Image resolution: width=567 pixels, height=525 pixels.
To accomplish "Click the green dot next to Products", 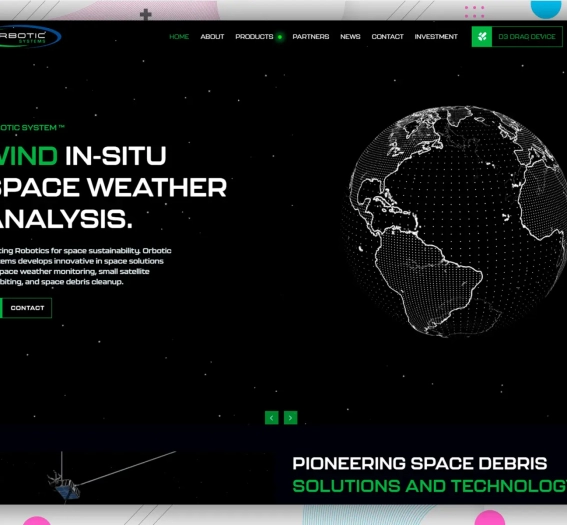I will point(280,37).
